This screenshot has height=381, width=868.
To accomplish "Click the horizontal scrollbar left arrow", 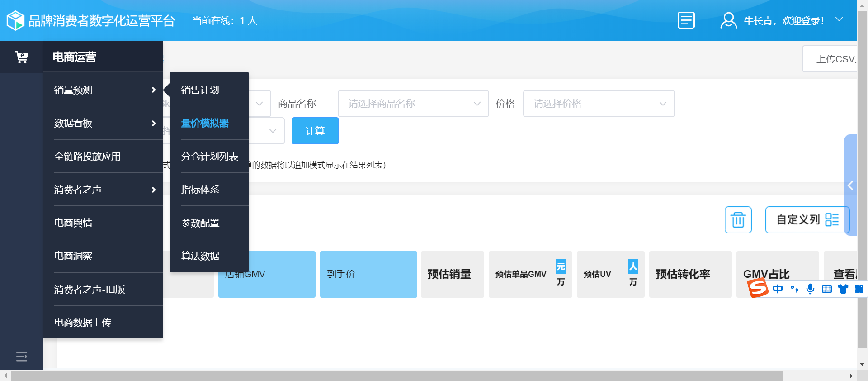I will [5, 376].
